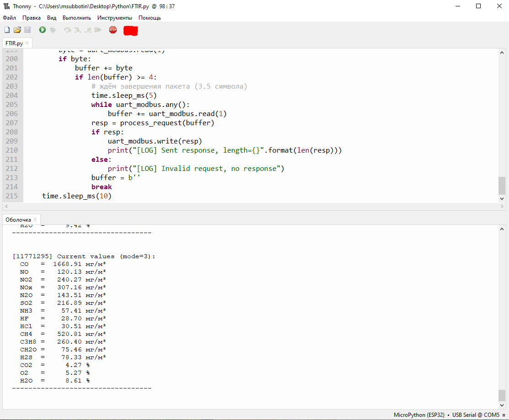This screenshot has height=420, width=509.
Task: Click the Resume debugging icon
Action: click(98, 30)
